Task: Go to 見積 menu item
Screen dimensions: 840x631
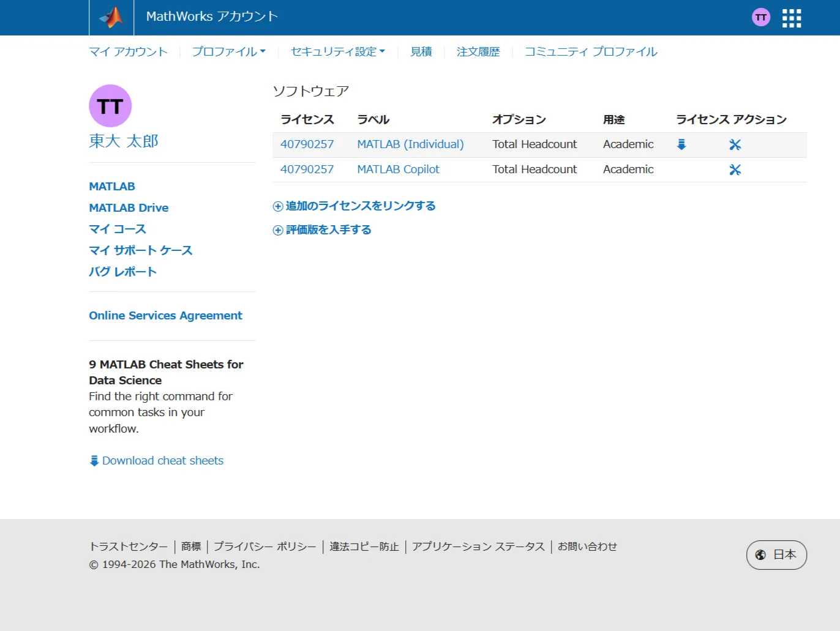Action: 421,52
